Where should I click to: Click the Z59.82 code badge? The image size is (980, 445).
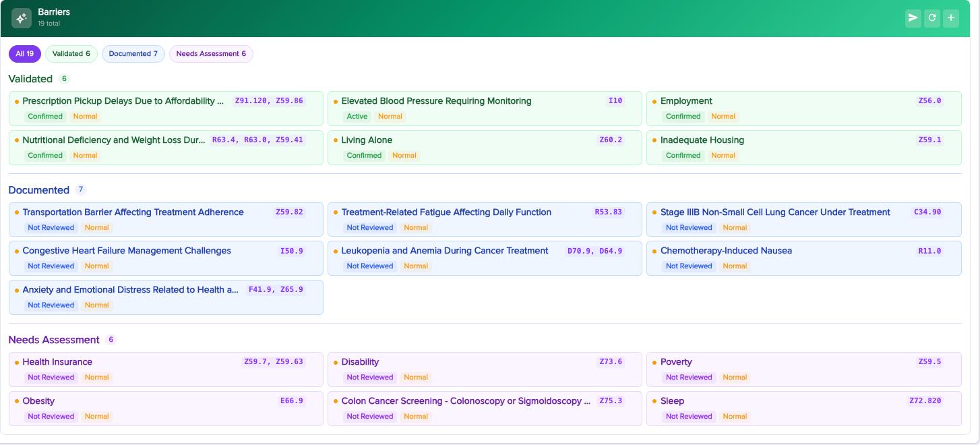[289, 212]
